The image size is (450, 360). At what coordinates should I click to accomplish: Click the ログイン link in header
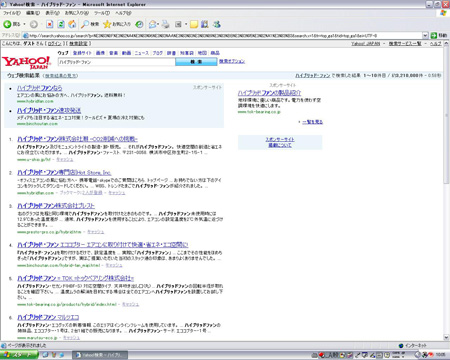(x=54, y=44)
